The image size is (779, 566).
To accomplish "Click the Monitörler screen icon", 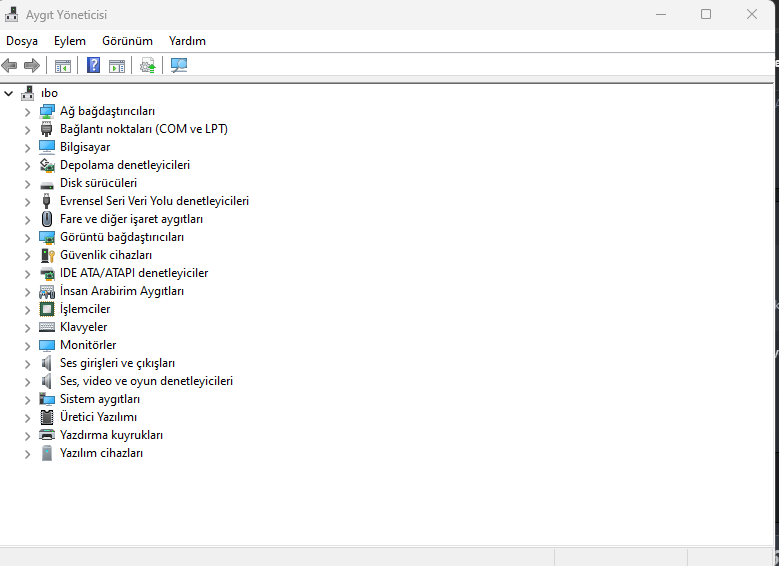I will [x=47, y=345].
